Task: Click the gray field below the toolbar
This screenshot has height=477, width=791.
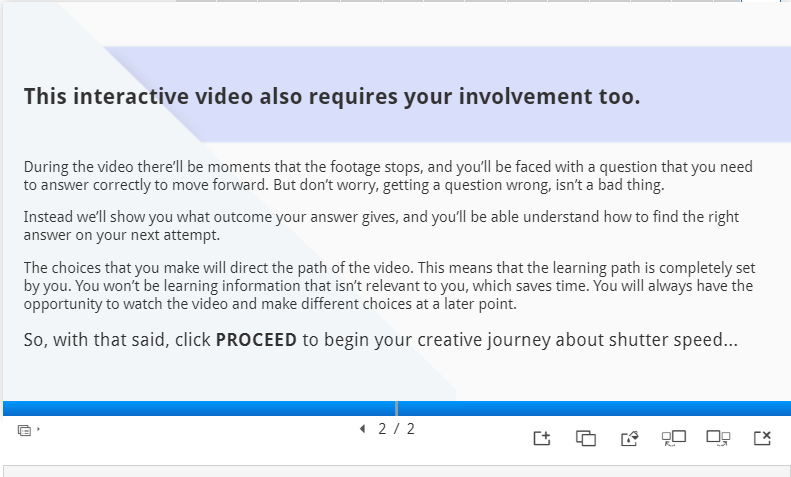Action: point(397,471)
